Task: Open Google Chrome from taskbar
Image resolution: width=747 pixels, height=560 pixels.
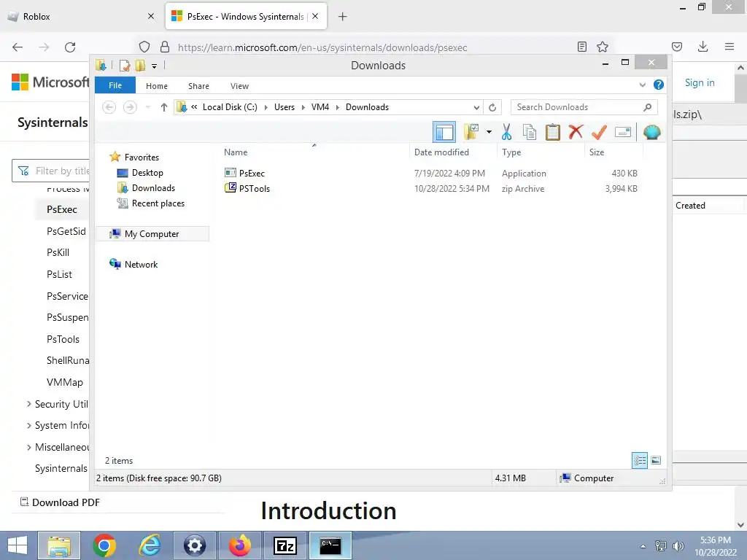Action: pos(104,545)
